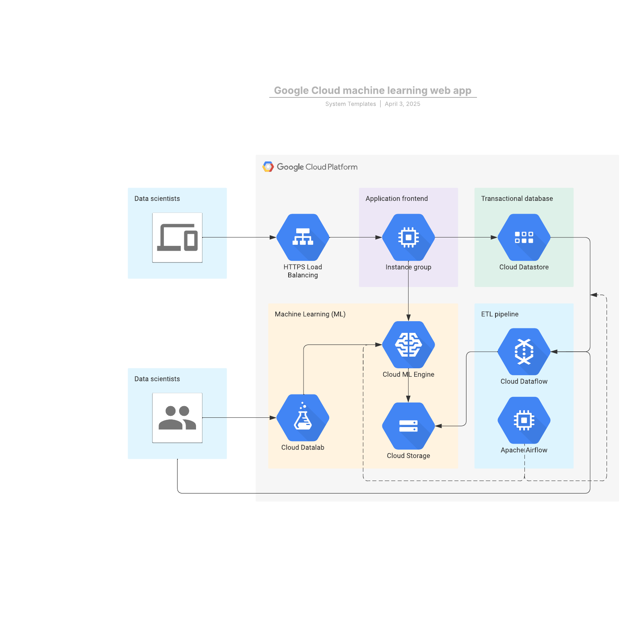Select the 'Application frontend' group label
This screenshot has width=644, height=644.
click(396, 198)
